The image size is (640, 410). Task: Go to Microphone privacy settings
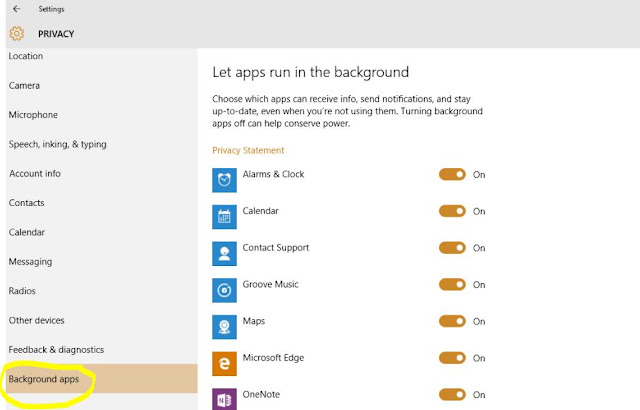pyautogui.click(x=101, y=115)
